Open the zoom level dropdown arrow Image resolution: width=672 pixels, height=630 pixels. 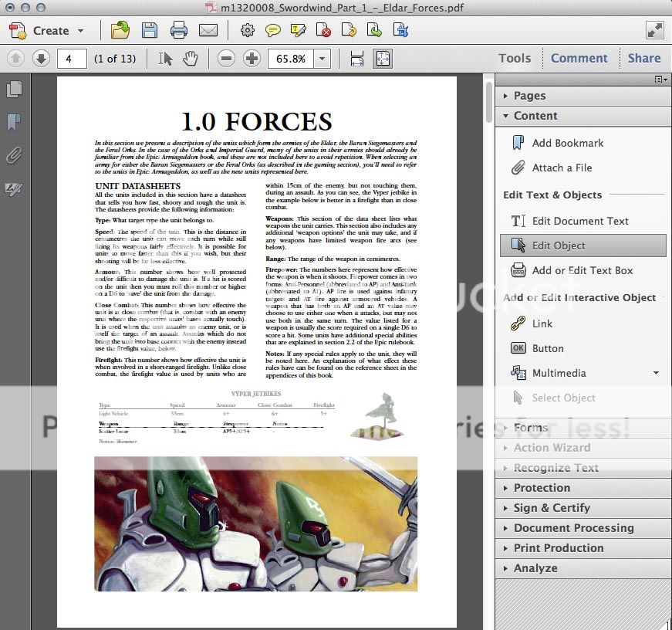(x=322, y=59)
